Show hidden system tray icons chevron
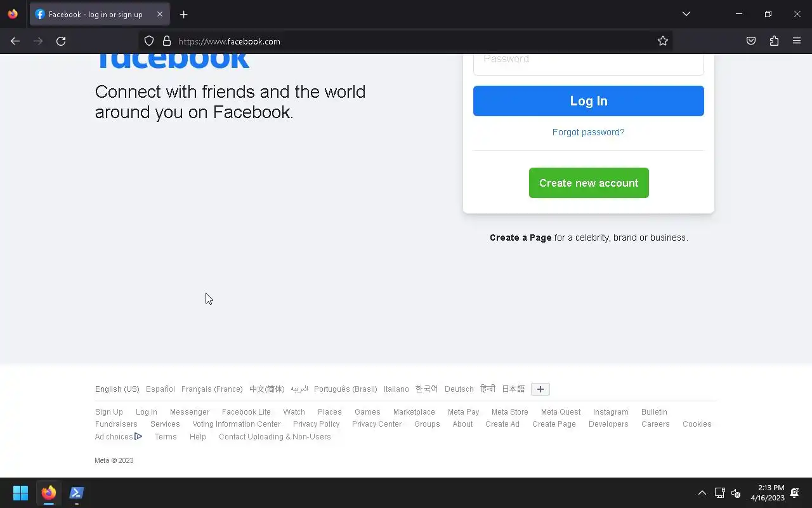The width and height of the screenshot is (812, 508). (702, 493)
